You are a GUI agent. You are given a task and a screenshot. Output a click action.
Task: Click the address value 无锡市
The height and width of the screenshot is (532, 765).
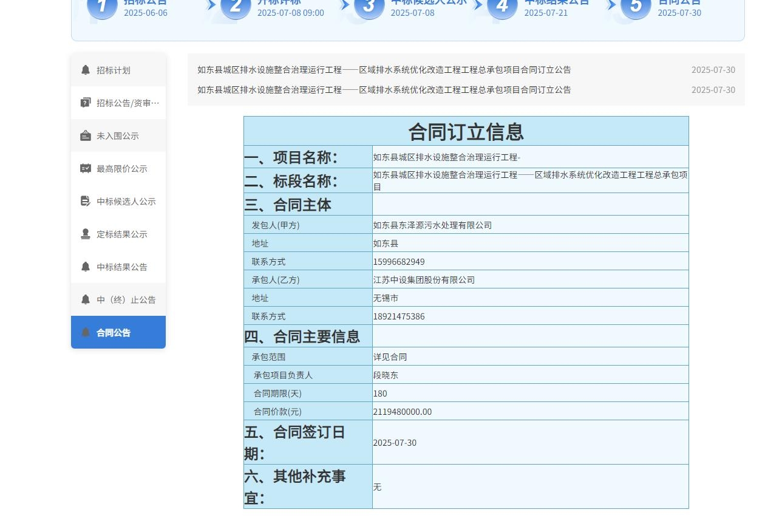386,298
